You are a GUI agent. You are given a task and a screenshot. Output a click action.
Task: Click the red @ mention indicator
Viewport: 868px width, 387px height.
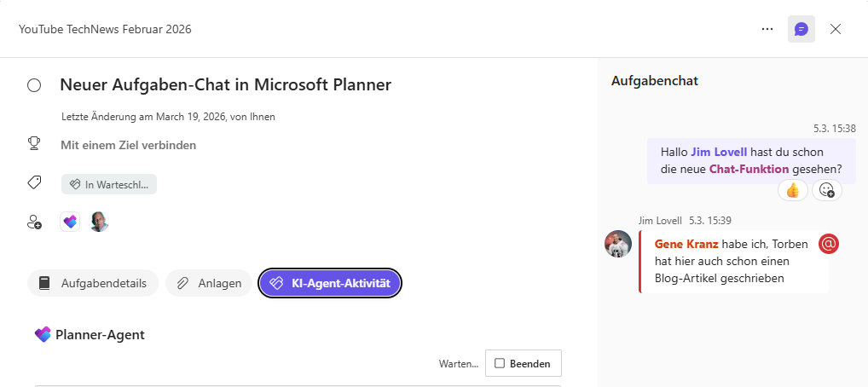click(829, 244)
